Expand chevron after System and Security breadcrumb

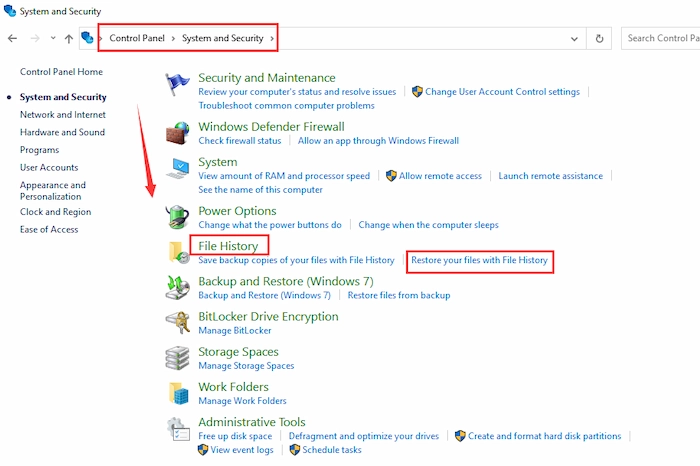click(272, 38)
